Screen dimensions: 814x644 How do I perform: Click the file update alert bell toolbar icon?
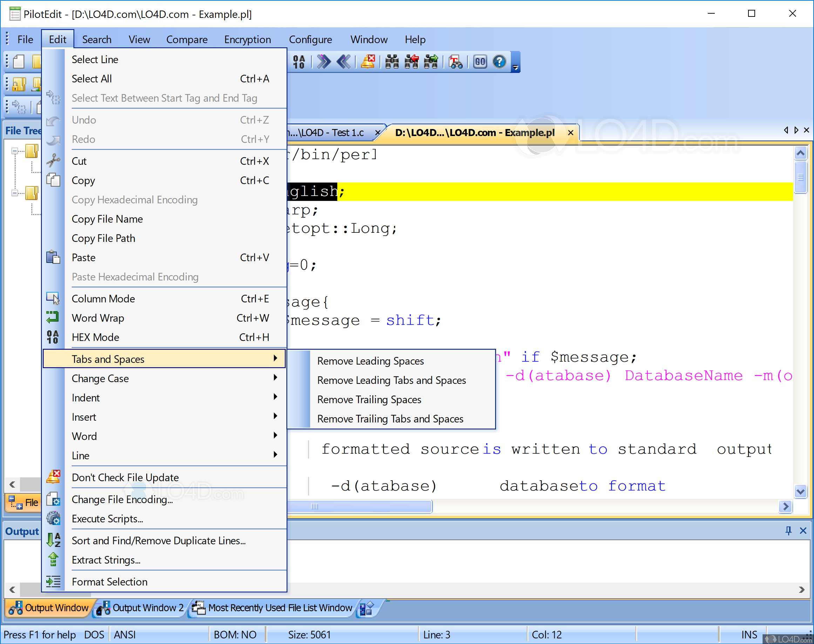tap(368, 61)
